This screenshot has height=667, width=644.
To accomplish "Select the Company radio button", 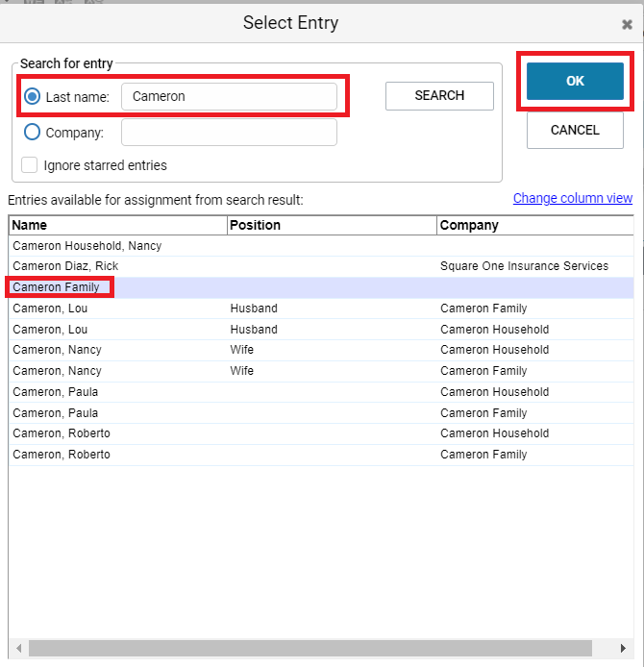I will [32, 133].
